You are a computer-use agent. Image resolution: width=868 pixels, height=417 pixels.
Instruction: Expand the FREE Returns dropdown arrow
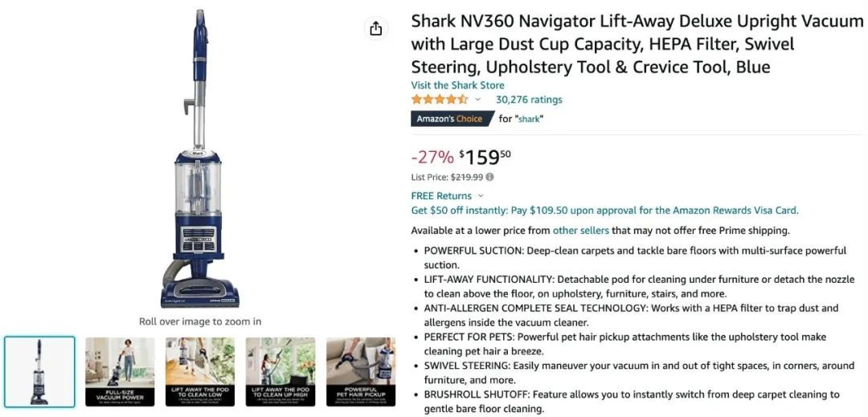pos(481,196)
